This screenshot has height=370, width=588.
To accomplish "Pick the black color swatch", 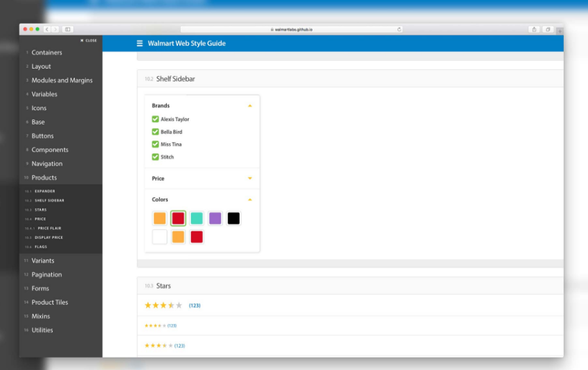I will pyautogui.click(x=233, y=218).
